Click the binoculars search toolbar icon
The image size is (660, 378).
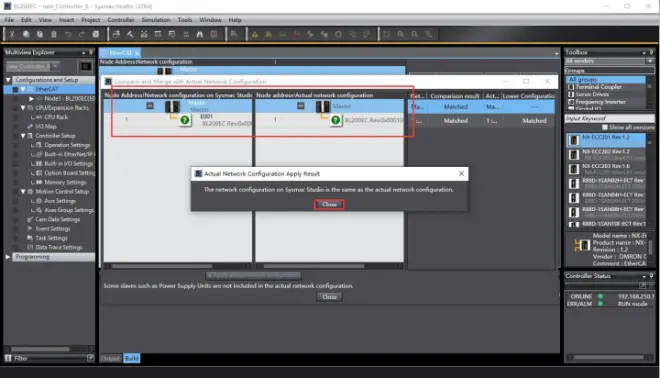pos(200,35)
